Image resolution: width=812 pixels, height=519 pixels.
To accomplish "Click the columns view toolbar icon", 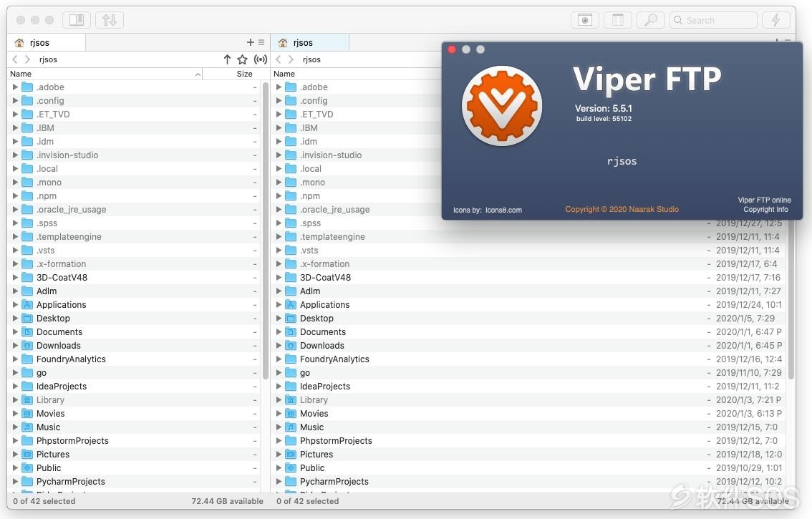I will pyautogui.click(x=618, y=20).
